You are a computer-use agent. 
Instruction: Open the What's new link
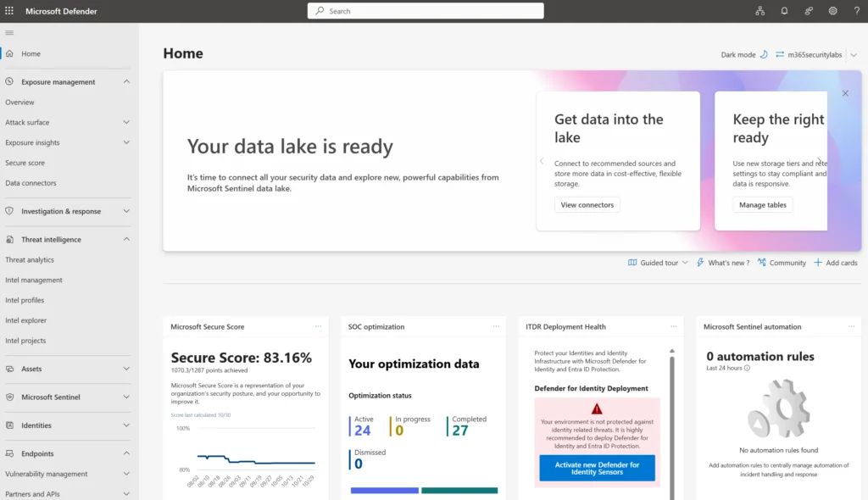(x=723, y=263)
